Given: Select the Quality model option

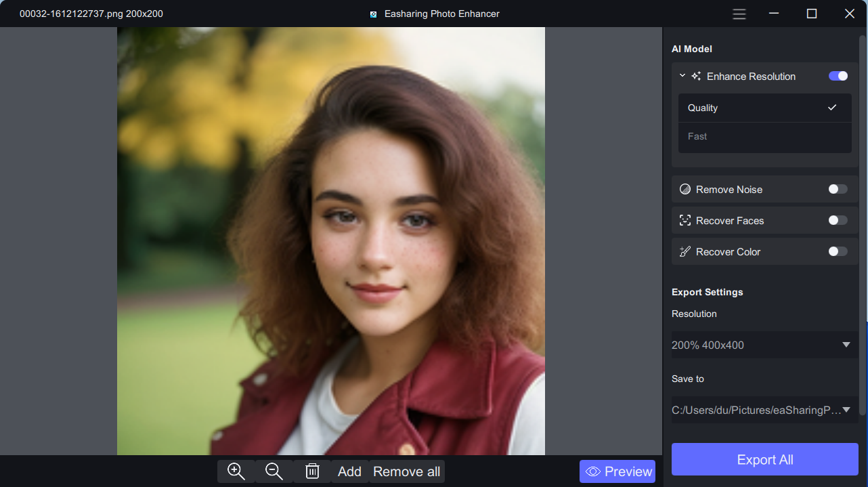Looking at the screenshot, I should tap(764, 108).
